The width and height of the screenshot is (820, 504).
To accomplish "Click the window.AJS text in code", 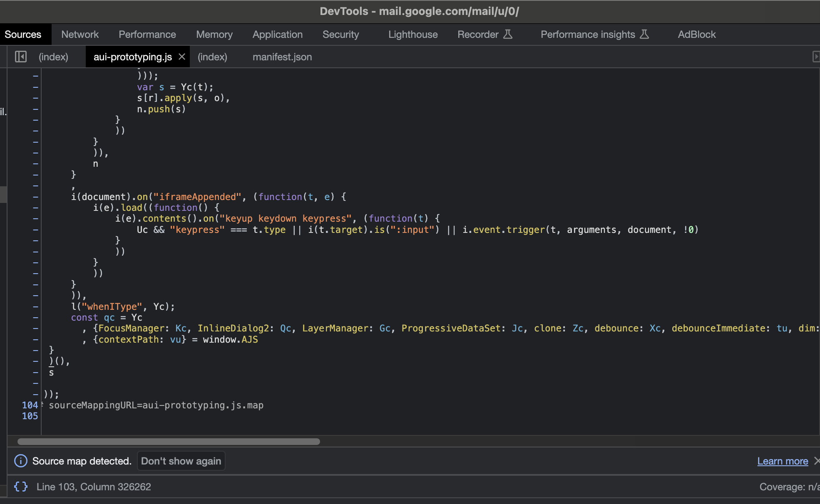I will pos(230,339).
